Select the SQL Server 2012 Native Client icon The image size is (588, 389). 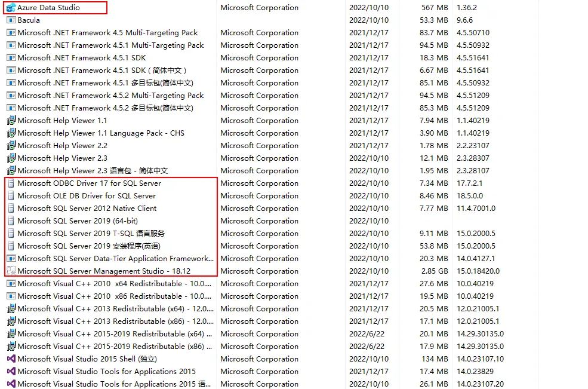click(x=12, y=208)
